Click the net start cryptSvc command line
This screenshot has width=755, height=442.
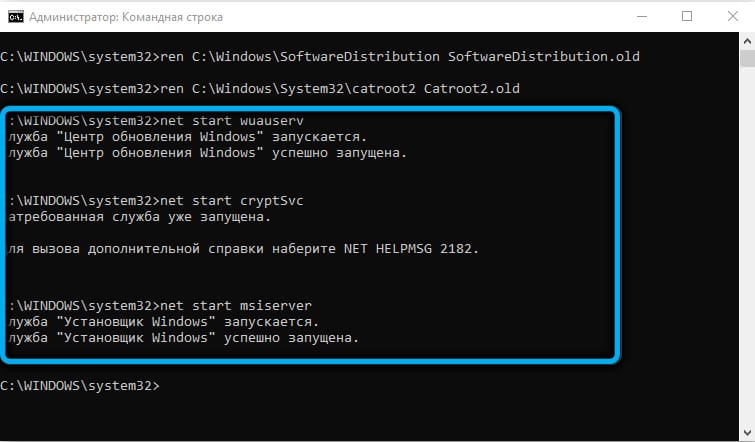pyautogui.click(x=156, y=201)
